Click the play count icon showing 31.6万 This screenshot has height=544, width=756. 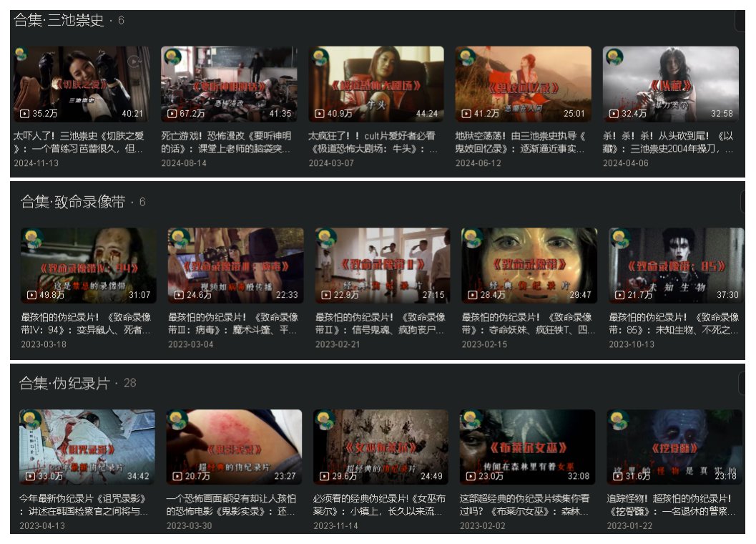[618, 477]
